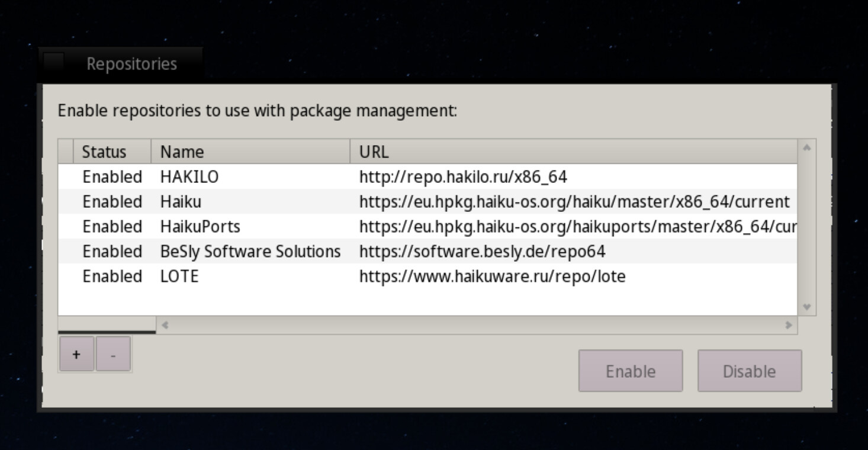The width and height of the screenshot is (868, 450).
Task: Click the haikuware.ru/repo/lote URL cell
Action: [492, 277]
